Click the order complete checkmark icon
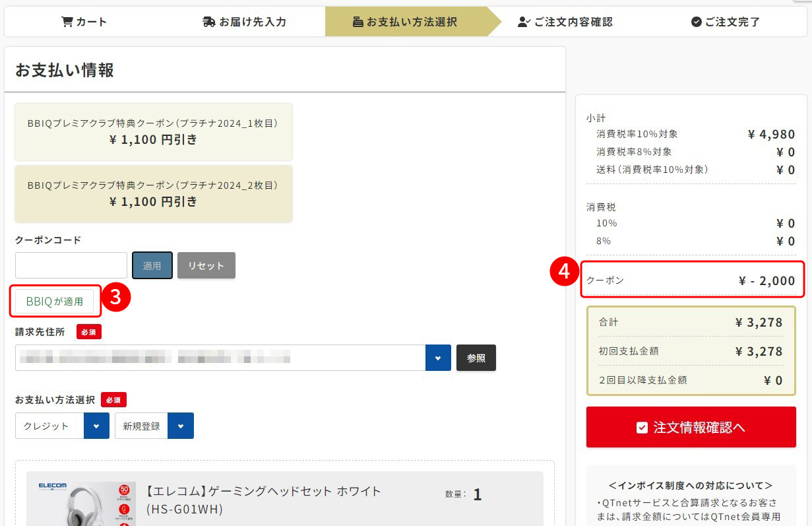The image size is (812, 526). [x=696, y=22]
